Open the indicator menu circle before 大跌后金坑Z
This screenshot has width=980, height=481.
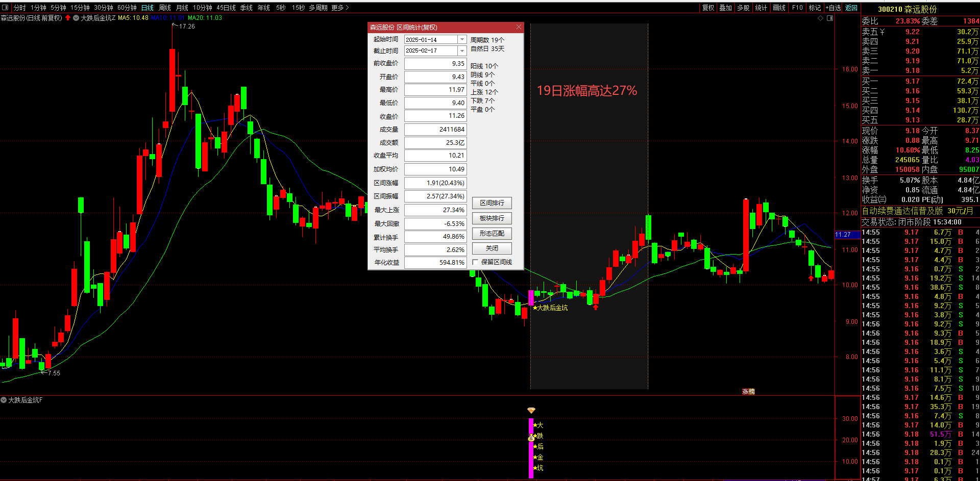[x=76, y=18]
